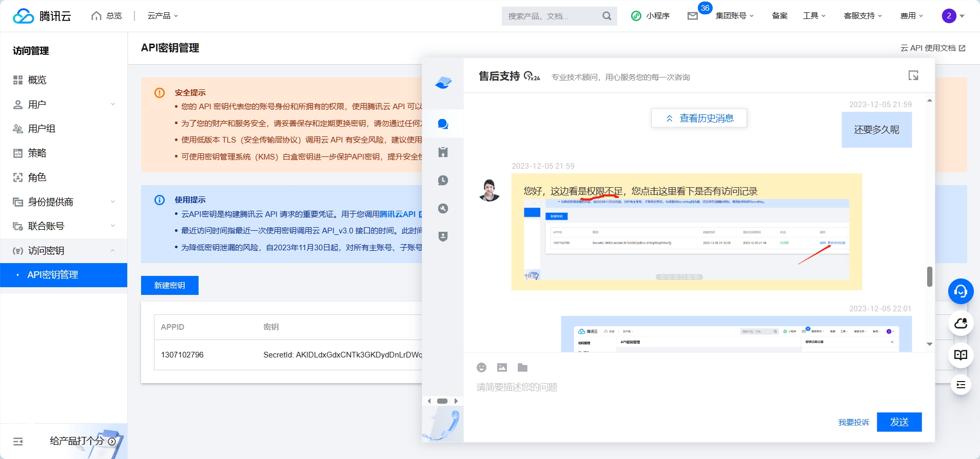Click the 我要投诉 link
This screenshot has width=980, height=459.
[854, 423]
